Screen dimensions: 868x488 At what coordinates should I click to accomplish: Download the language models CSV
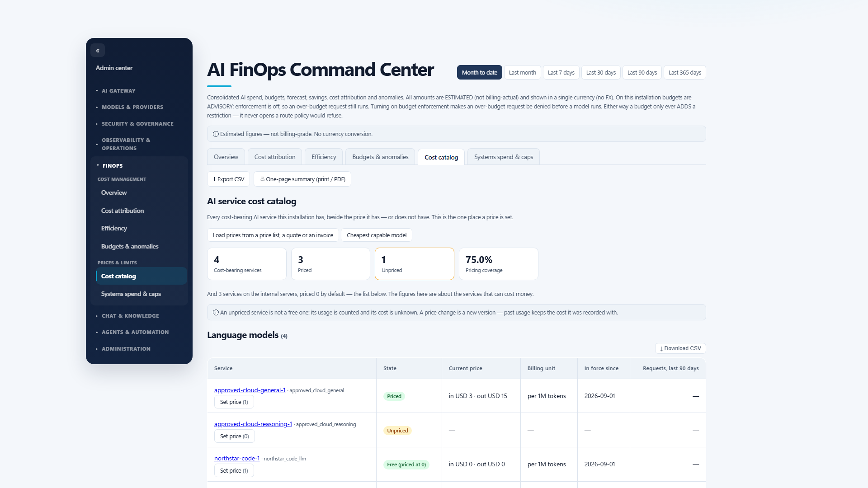680,348
